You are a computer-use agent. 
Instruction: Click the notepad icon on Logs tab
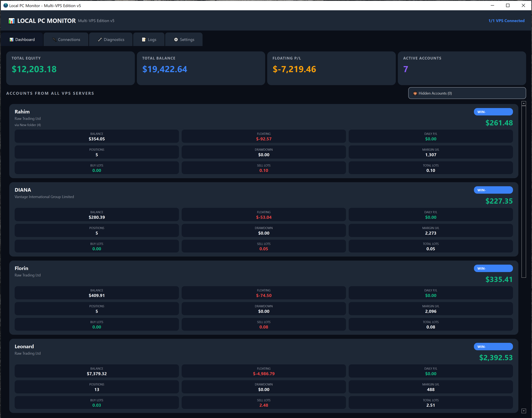point(144,39)
